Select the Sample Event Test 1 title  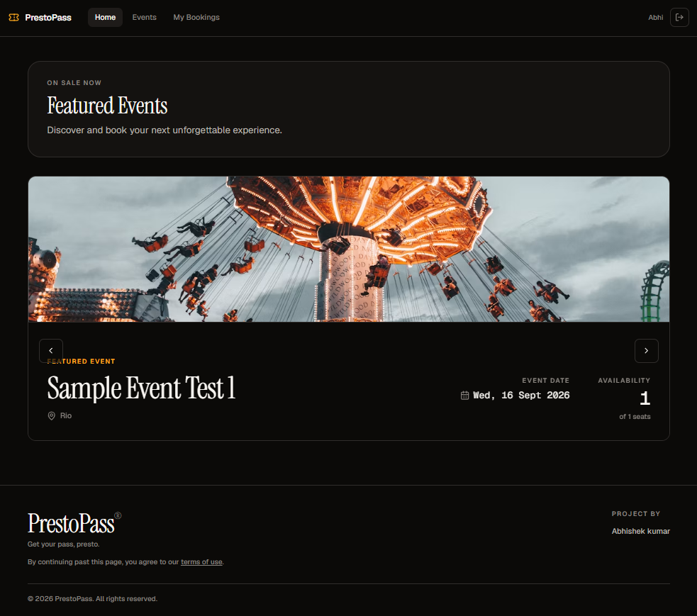click(x=141, y=388)
